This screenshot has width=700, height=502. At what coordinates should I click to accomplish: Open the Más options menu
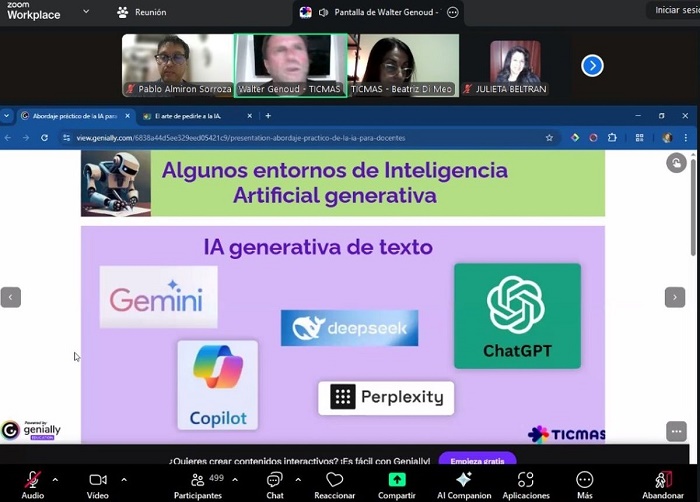(585, 481)
